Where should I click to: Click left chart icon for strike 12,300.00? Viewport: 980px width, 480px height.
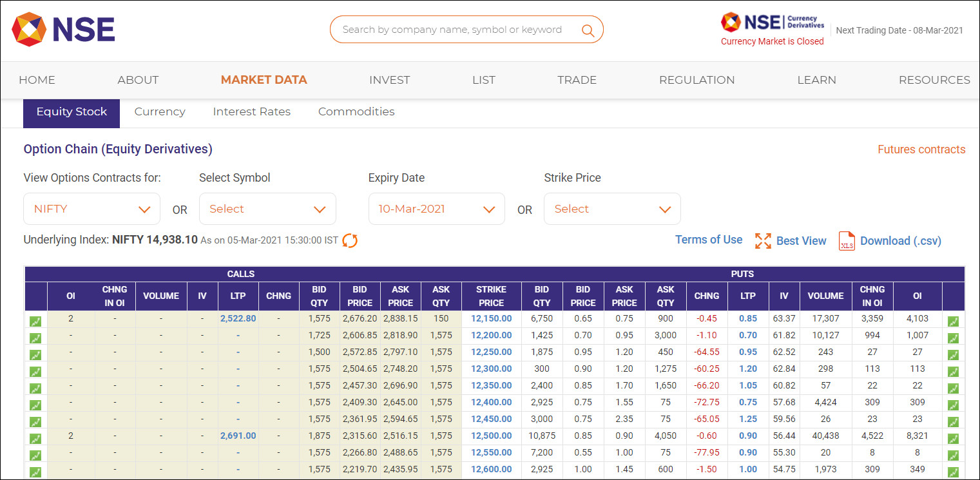click(35, 371)
